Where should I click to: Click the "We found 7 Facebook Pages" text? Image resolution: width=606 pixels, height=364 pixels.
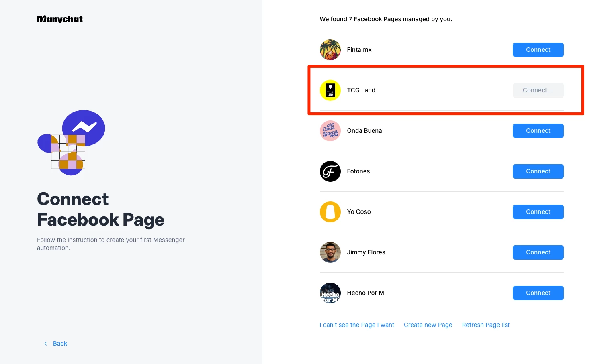[x=386, y=19]
